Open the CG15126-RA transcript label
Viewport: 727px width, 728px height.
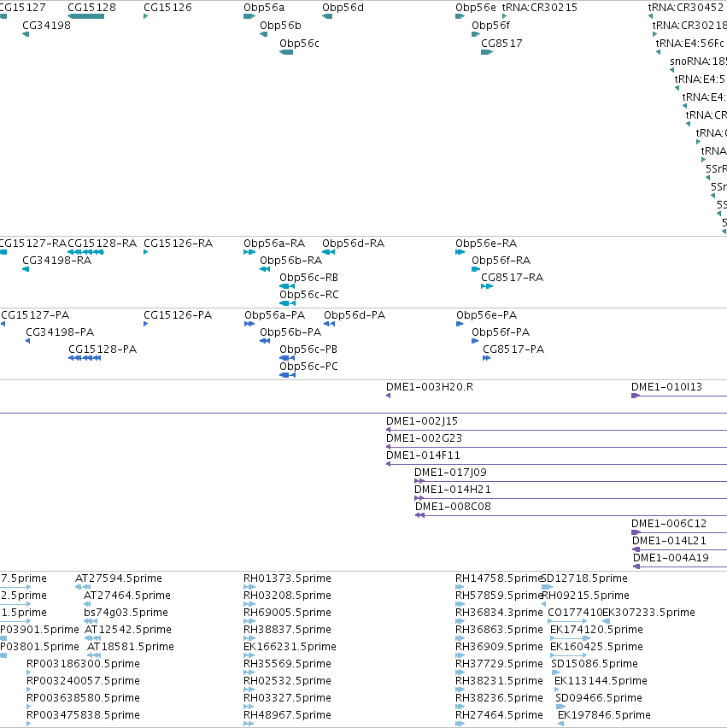pos(178,244)
